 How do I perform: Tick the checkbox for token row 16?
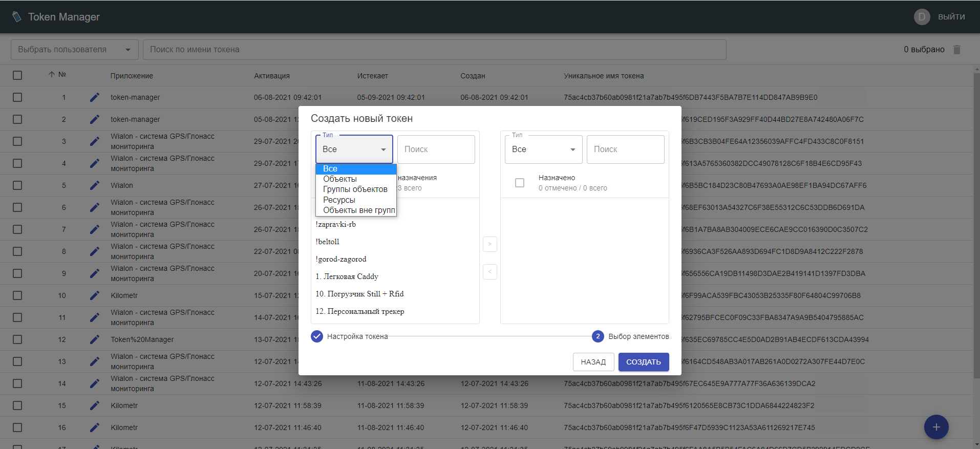tap(17, 427)
